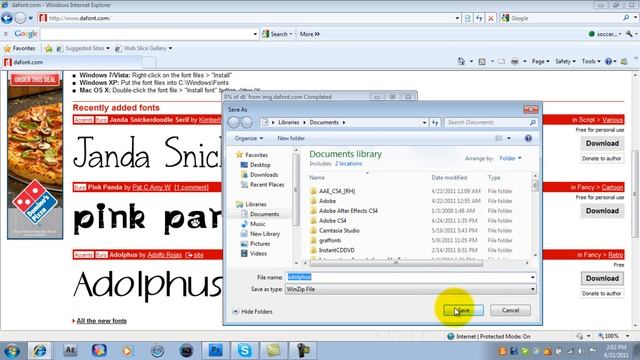Select Desktop in the navigation pane

coord(260,165)
